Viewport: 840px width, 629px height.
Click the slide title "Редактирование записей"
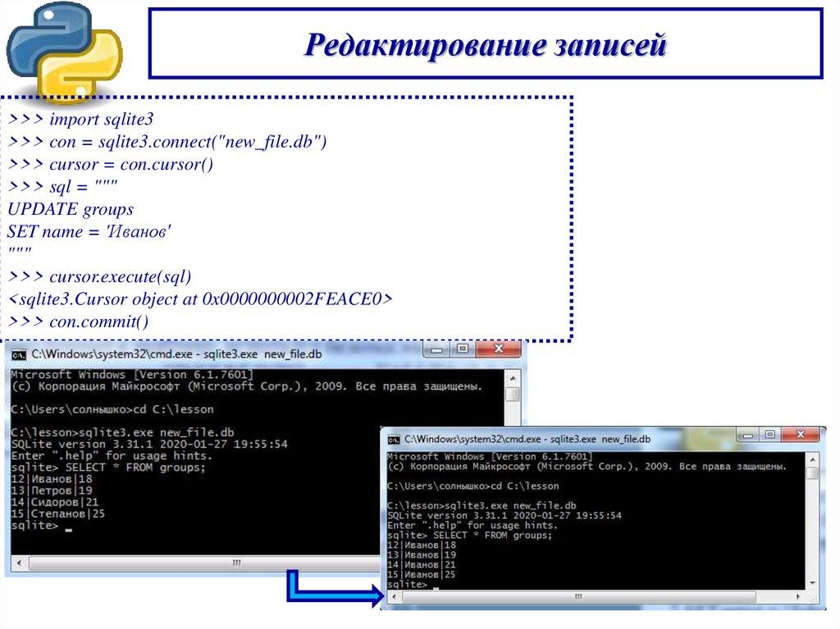click(485, 44)
